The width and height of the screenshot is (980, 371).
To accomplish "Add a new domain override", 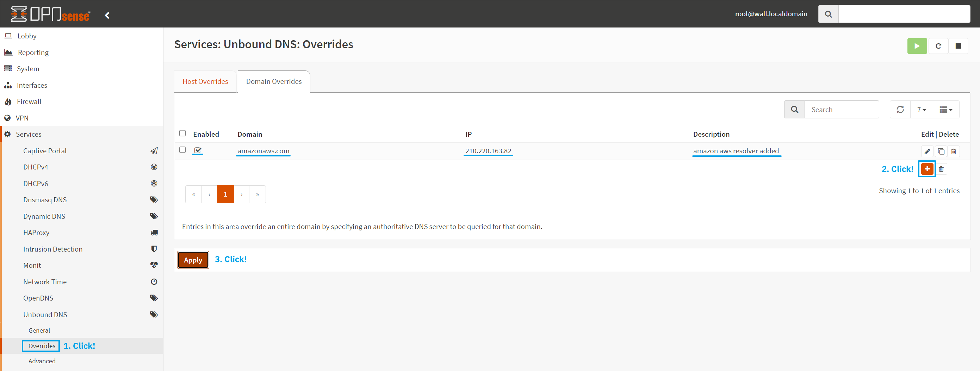I will [x=927, y=169].
